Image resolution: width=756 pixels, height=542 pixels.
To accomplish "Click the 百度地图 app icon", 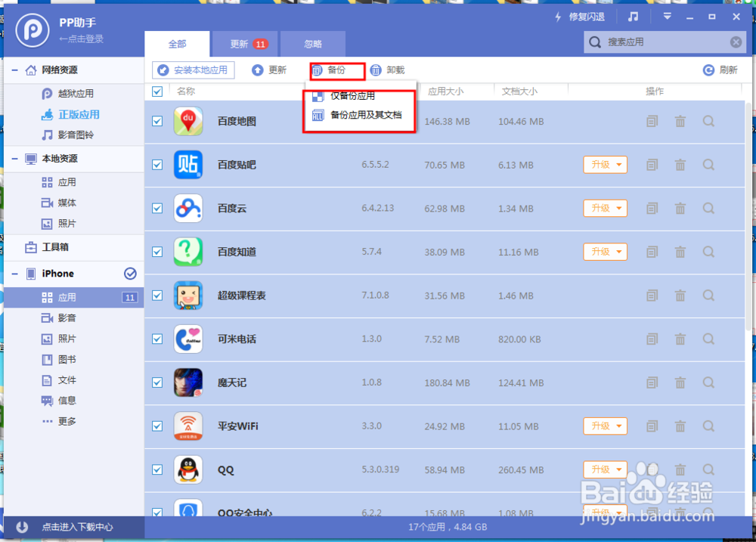I will 188,122.
